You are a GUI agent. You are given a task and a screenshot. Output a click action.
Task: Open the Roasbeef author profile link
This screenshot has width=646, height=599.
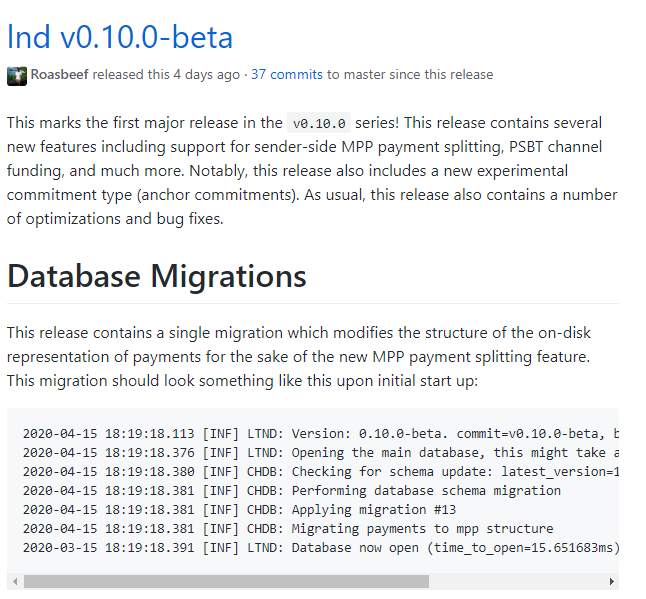click(x=59, y=75)
